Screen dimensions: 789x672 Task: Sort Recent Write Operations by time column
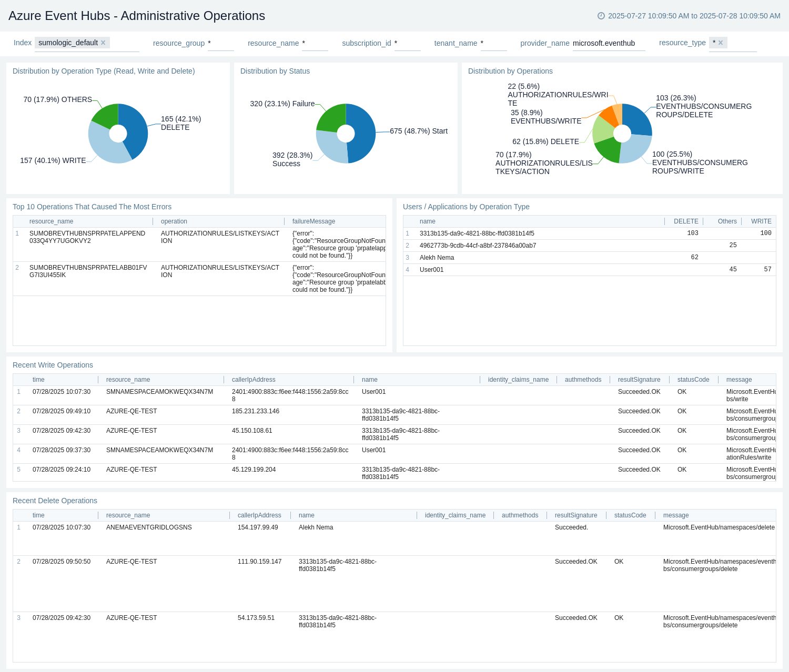click(x=38, y=380)
